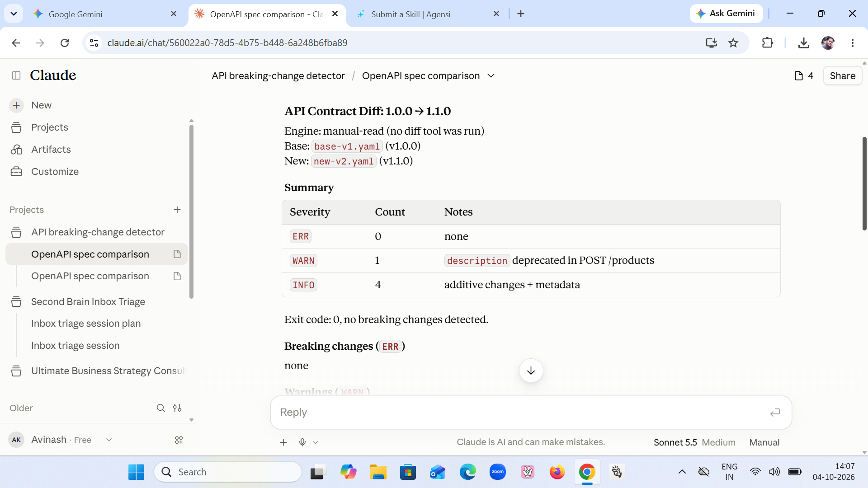Click the Windows Start button

[x=136, y=472]
